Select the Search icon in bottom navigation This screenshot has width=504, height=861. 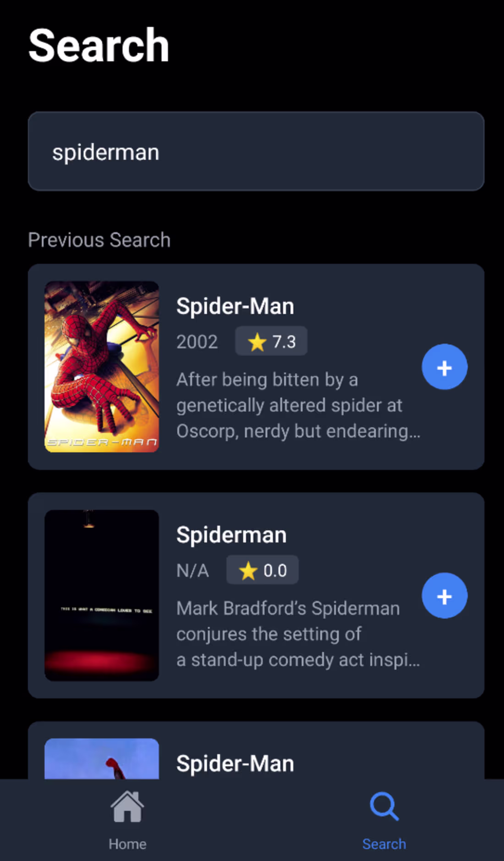(x=384, y=807)
